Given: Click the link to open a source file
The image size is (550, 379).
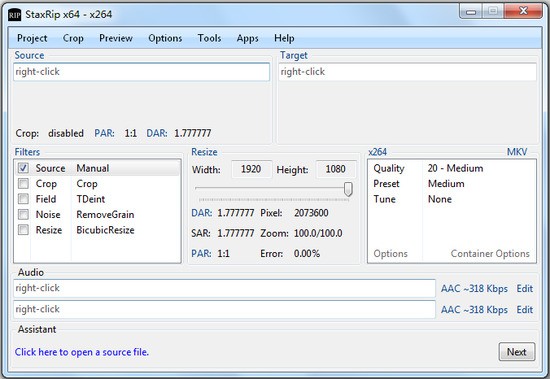Looking at the screenshot, I should [82, 352].
